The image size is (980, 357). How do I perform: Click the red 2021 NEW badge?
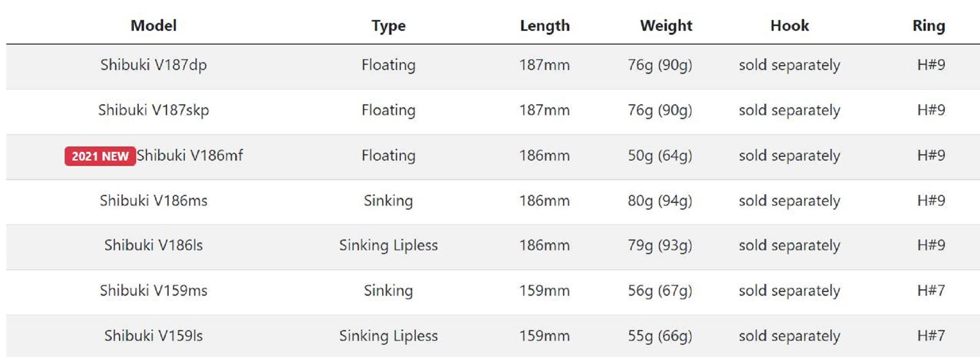(100, 156)
